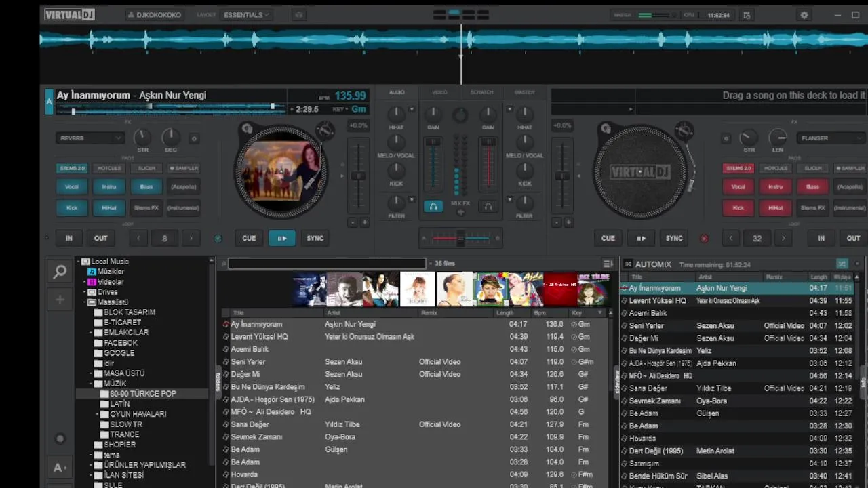Open the FLANGER effect dropdown
The height and width of the screenshot is (488, 868).
coord(831,138)
